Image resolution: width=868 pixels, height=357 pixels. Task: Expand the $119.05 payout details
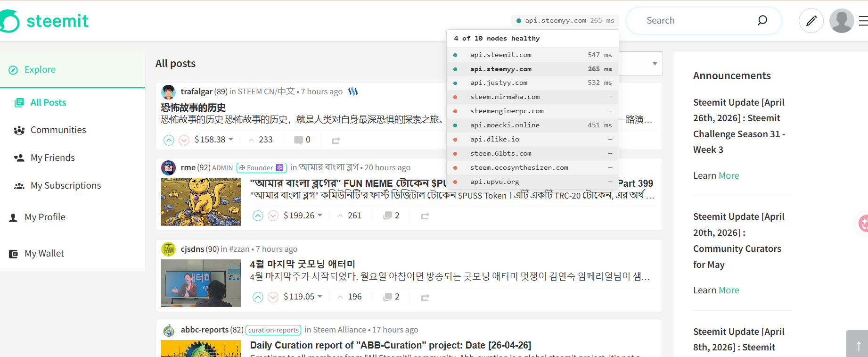click(303, 297)
